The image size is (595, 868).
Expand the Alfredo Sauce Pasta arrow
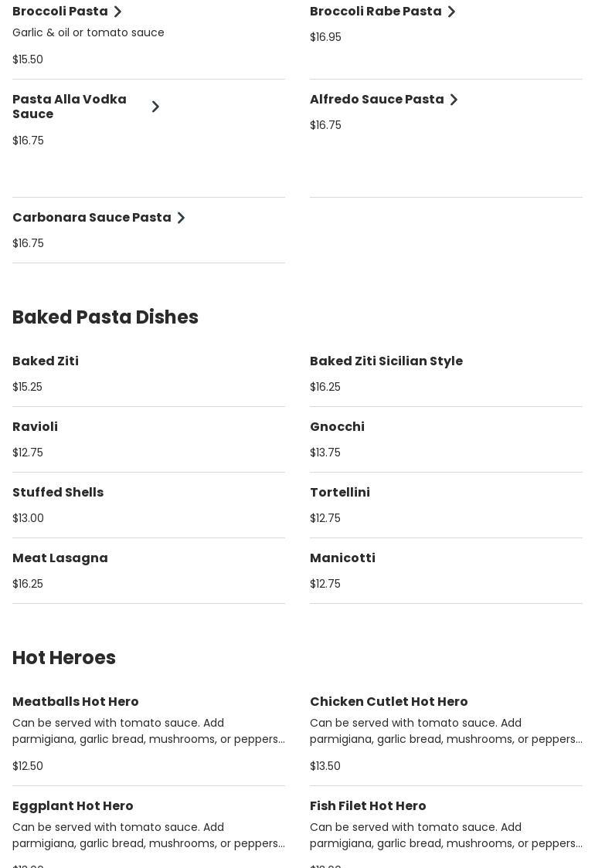pyautogui.click(x=454, y=100)
